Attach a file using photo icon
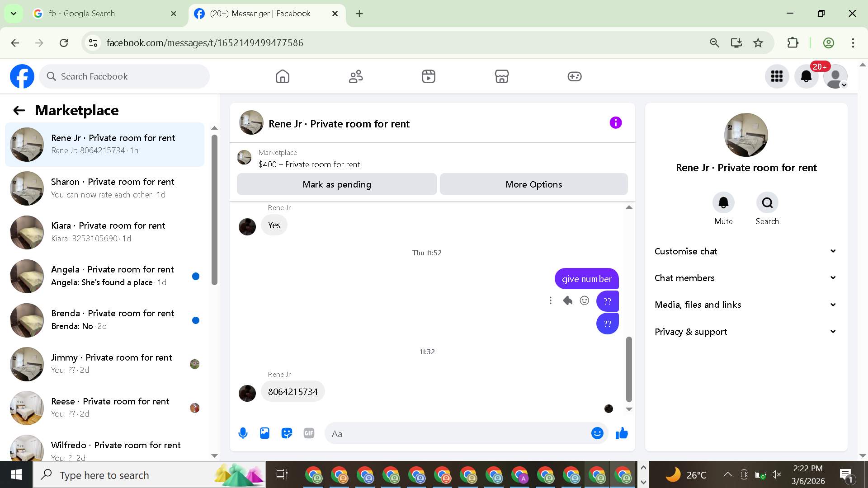The image size is (868, 488). (264, 433)
